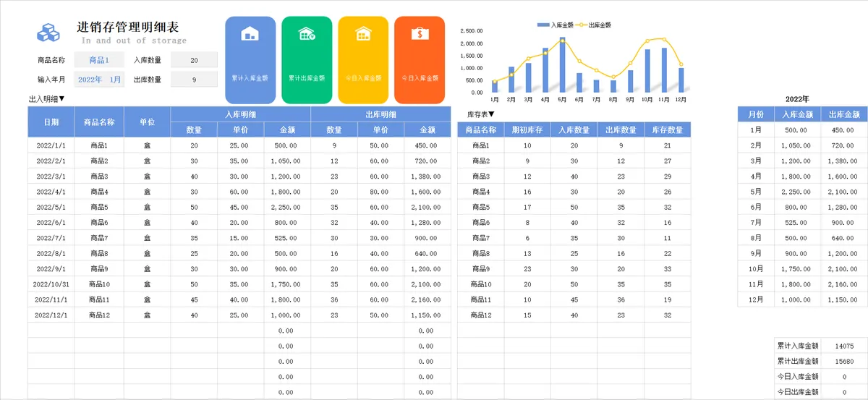Select the blue 累计入库金额 card
The height and width of the screenshot is (400, 868).
[x=250, y=60]
